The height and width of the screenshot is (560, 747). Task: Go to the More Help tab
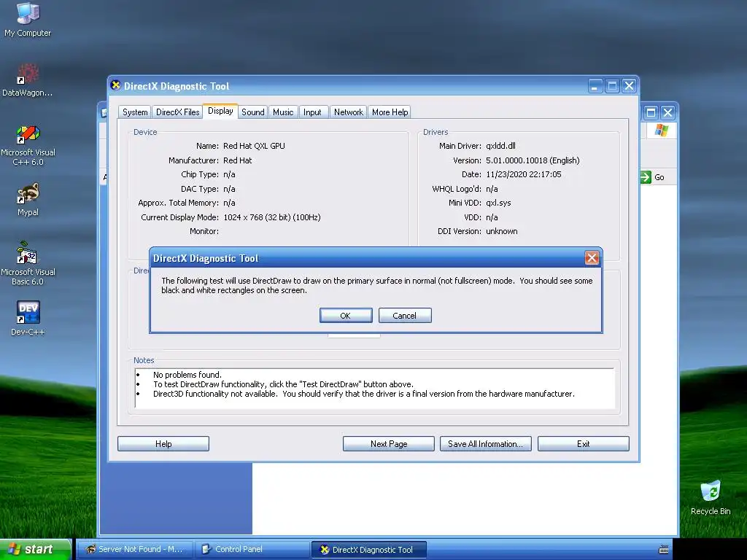(x=390, y=112)
